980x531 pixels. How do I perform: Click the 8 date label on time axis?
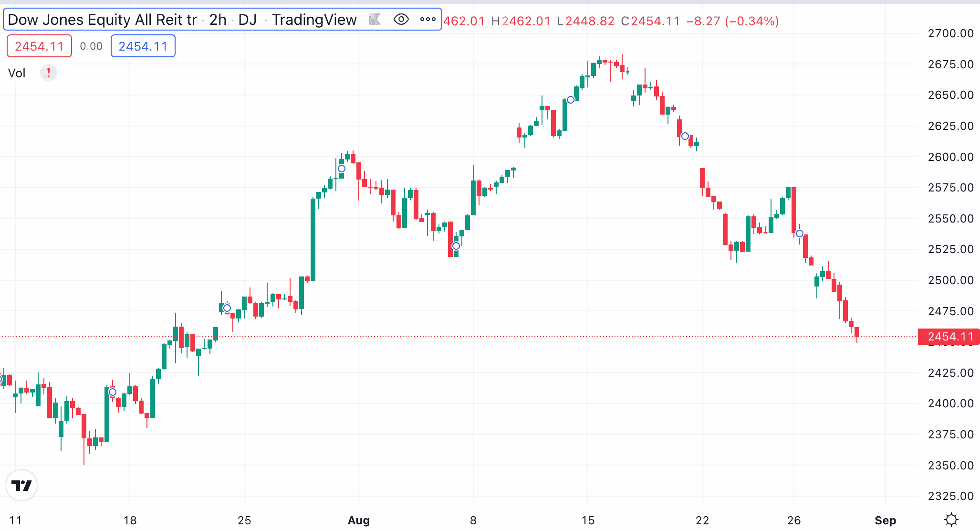click(x=473, y=520)
